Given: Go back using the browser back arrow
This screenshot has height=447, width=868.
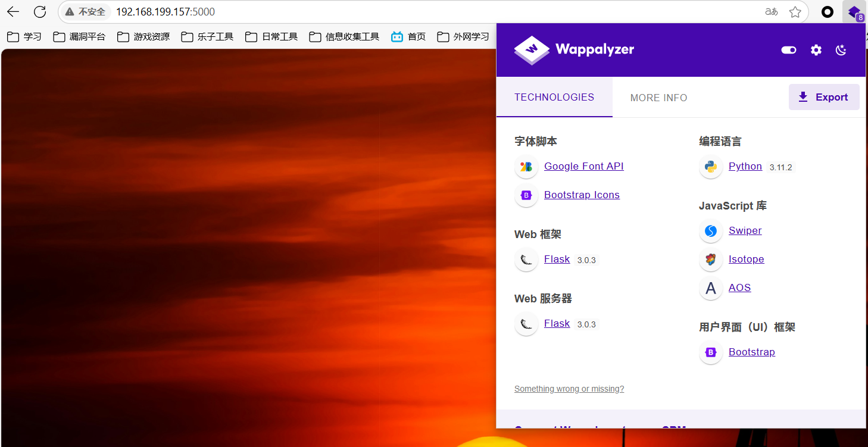Looking at the screenshot, I should pyautogui.click(x=13, y=12).
